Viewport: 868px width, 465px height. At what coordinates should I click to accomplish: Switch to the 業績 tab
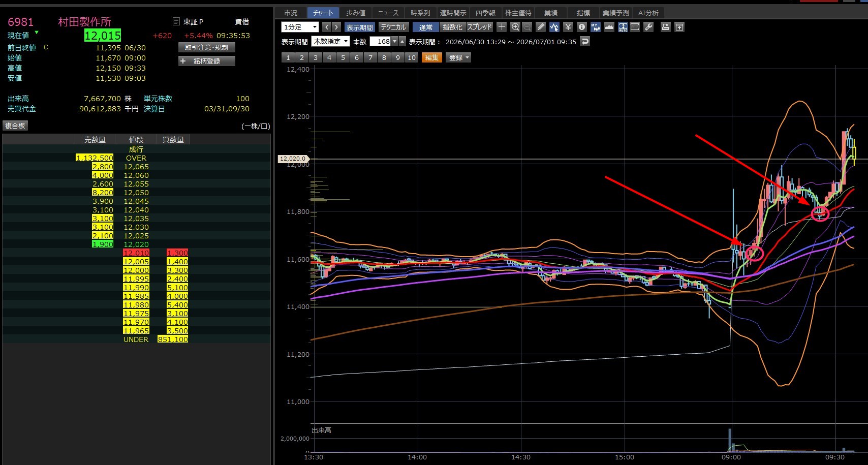[551, 13]
